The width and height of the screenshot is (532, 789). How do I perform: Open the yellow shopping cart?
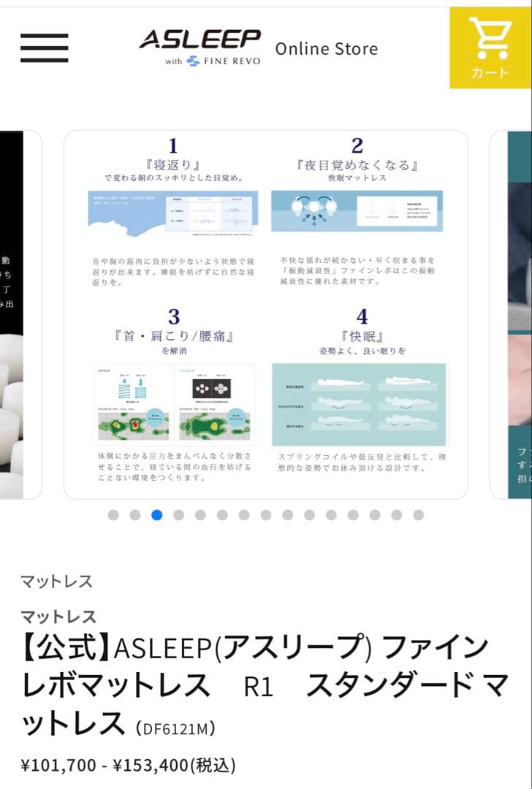490,47
